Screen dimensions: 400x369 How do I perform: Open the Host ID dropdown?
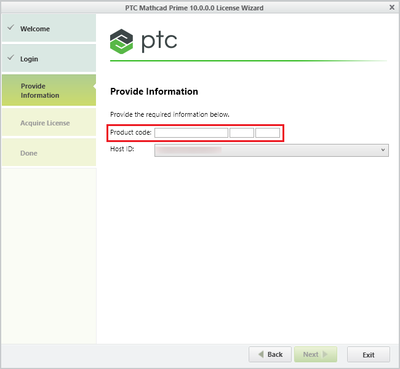point(271,150)
